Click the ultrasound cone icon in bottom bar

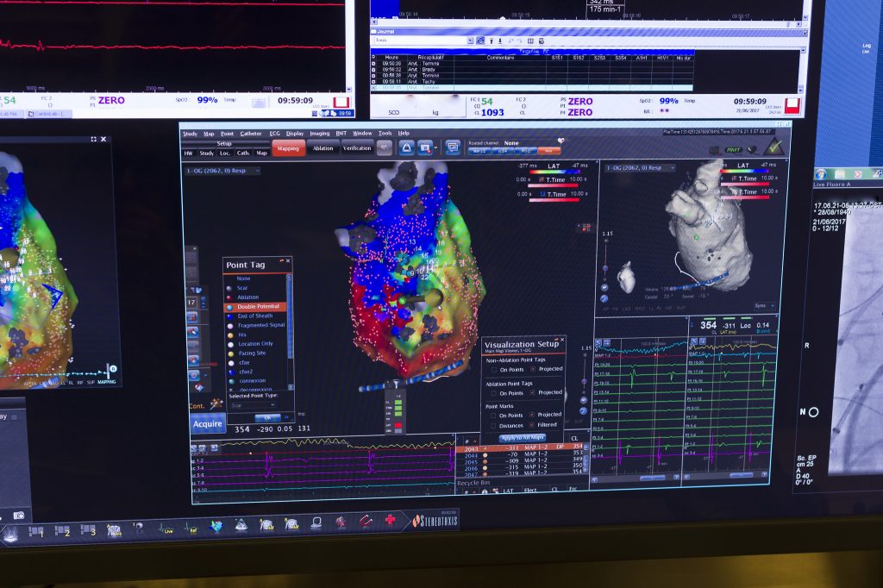[x=241, y=526]
